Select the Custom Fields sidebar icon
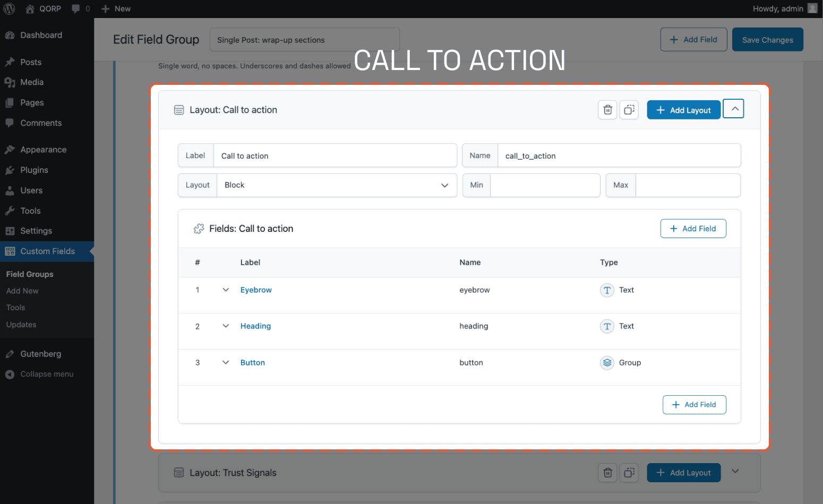 (x=10, y=251)
